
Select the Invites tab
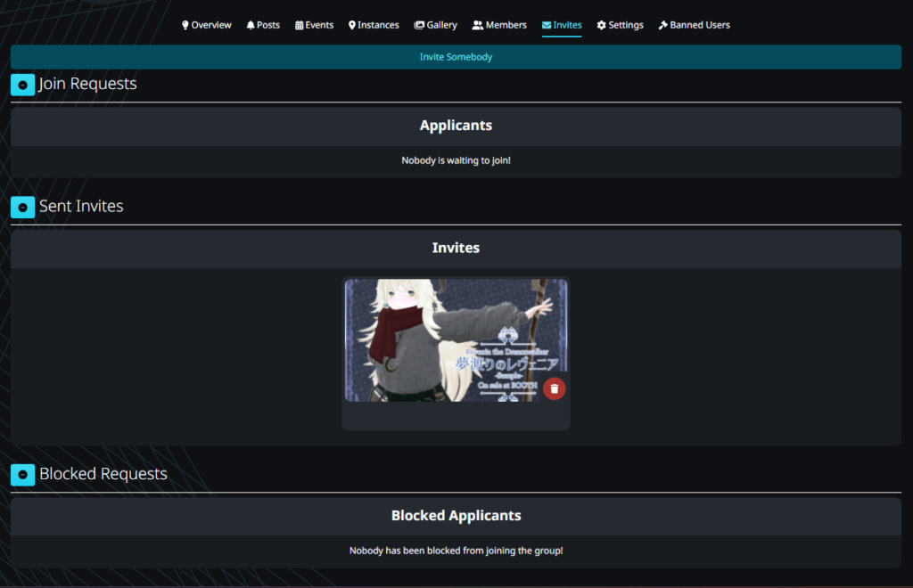[562, 25]
